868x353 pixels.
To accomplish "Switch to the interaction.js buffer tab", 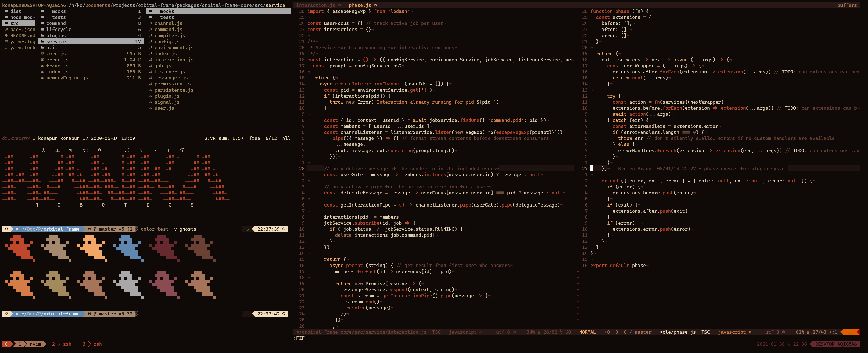I will click(315, 5).
